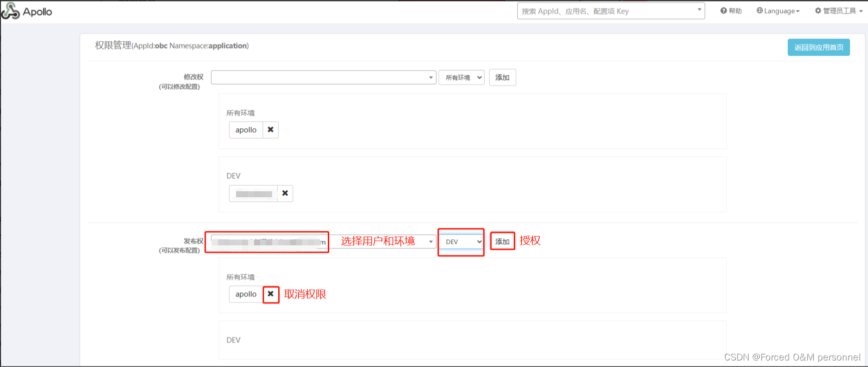Click the (可以修改配置) hint text
Screen dimensions: 868x367
(179, 87)
